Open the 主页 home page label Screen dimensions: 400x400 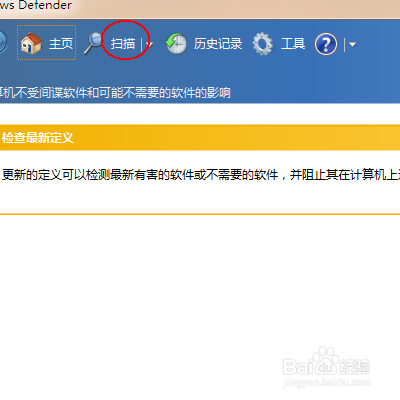(61, 44)
